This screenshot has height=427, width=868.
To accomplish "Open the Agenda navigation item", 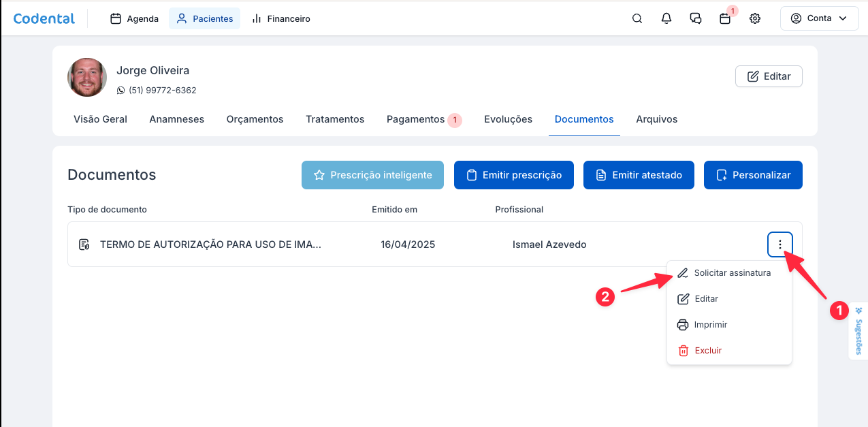I will pyautogui.click(x=135, y=18).
